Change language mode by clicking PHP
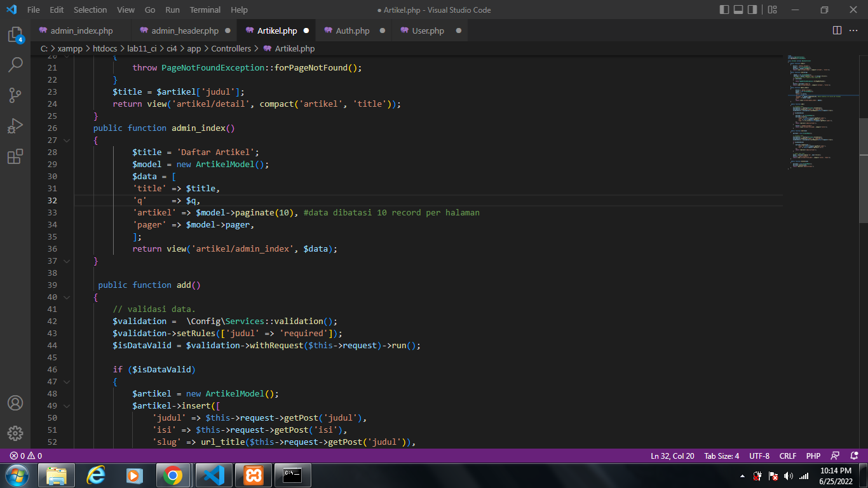868x488 pixels. pyautogui.click(x=813, y=456)
